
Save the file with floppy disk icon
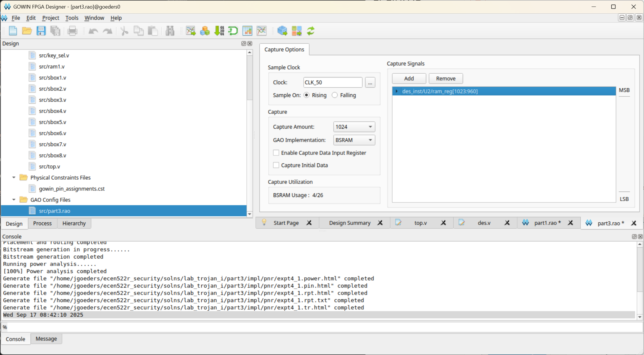[x=41, y=31]
